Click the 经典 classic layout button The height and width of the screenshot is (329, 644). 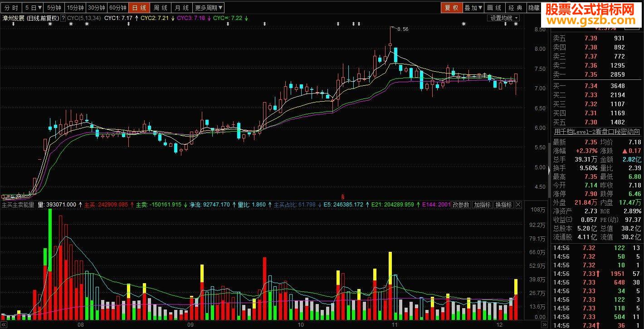(x=516, y=8)
